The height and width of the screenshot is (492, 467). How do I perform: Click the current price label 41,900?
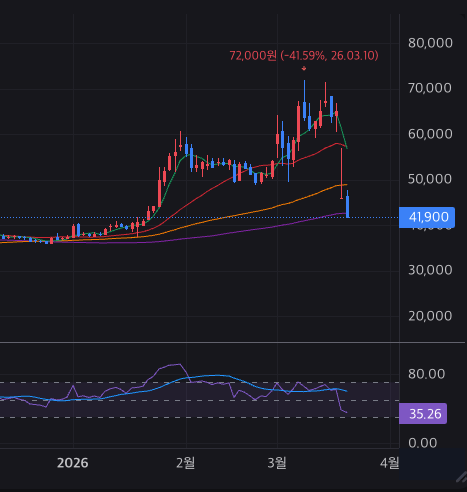(x=427, y=217)
